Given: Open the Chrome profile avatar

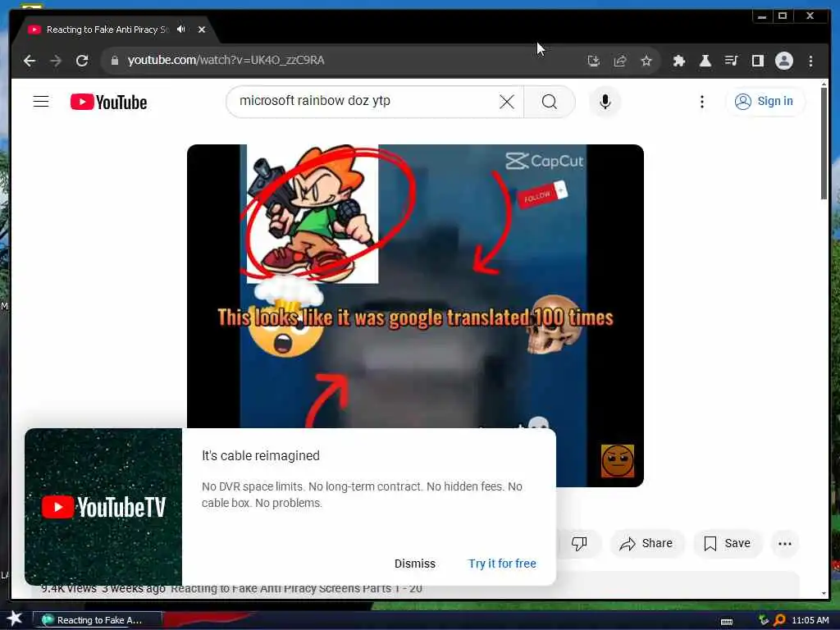Looking at the screenshot, I should point(783,61).
